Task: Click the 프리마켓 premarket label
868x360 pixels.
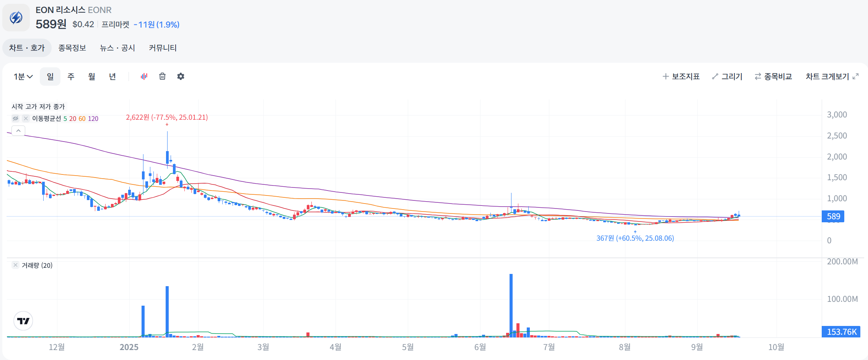Action: pyautogui.click(x=115, y=24)
